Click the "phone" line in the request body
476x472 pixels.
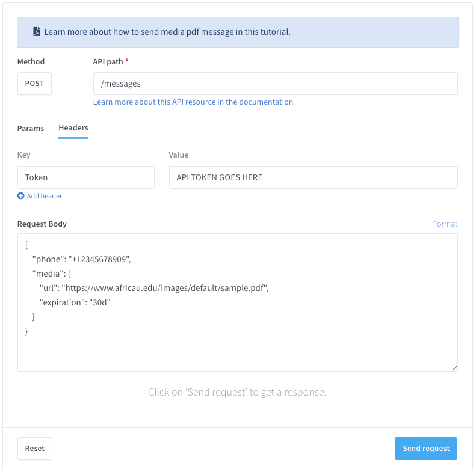click(81, 259)
